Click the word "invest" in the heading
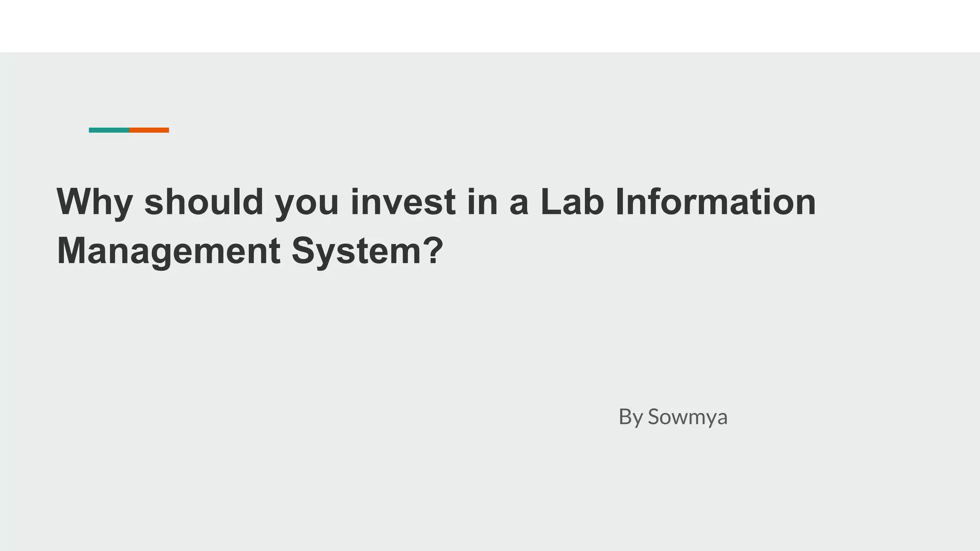Screen dimensions: 980x551 (403, 201)
